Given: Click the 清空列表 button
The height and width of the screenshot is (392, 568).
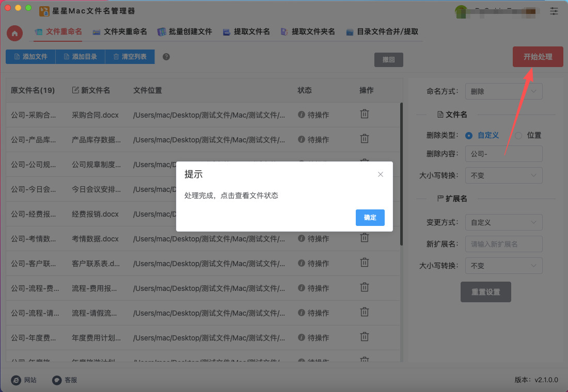Looking at the screenshot, I should (130, 57).
